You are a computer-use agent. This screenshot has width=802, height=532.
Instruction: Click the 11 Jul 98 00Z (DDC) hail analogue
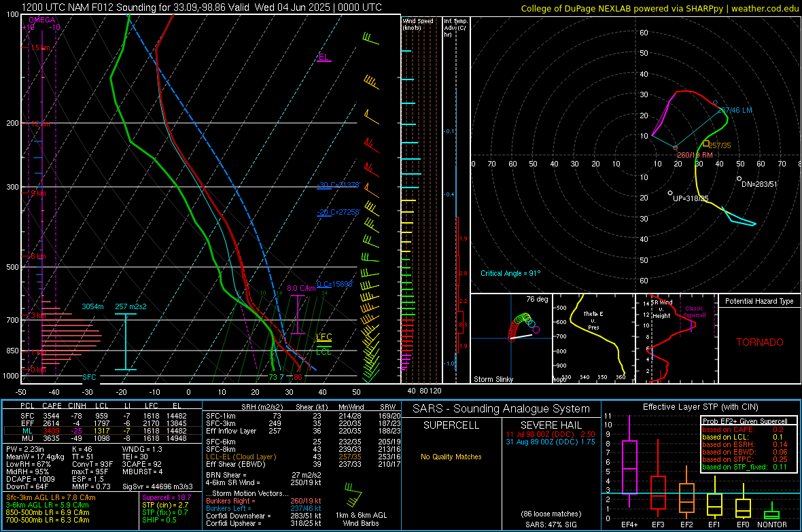[551, 433]
